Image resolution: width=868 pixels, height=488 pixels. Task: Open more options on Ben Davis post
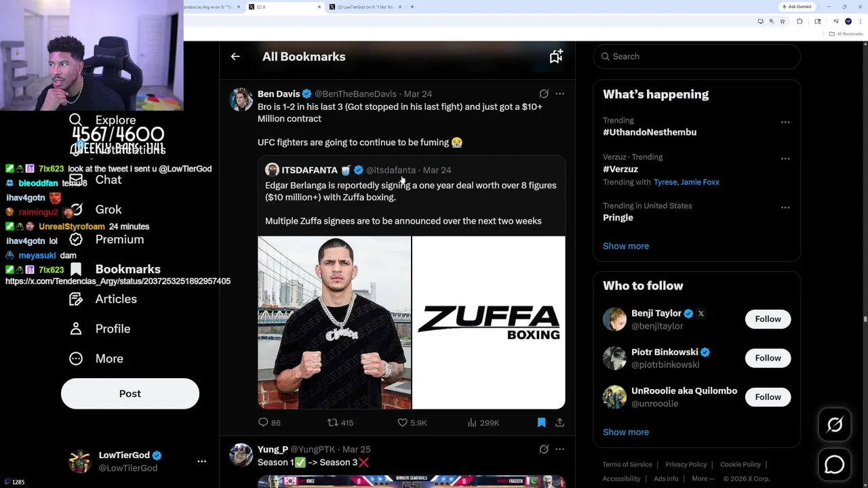click(559, 94)
